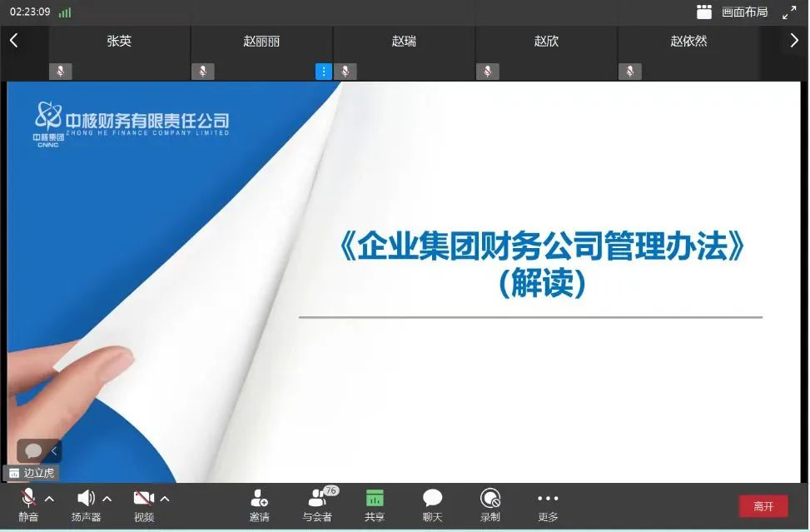810x532 pixels.
Task: Open the 邀请 invite icon
Action: (259, 499)
